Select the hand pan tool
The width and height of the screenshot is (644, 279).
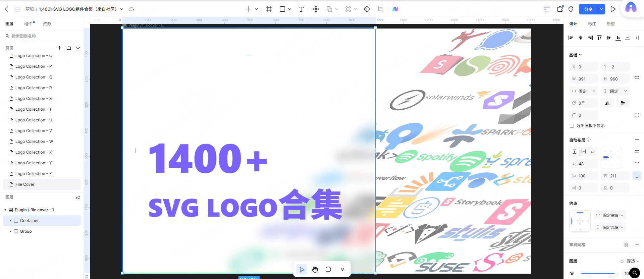coord(315,269)
